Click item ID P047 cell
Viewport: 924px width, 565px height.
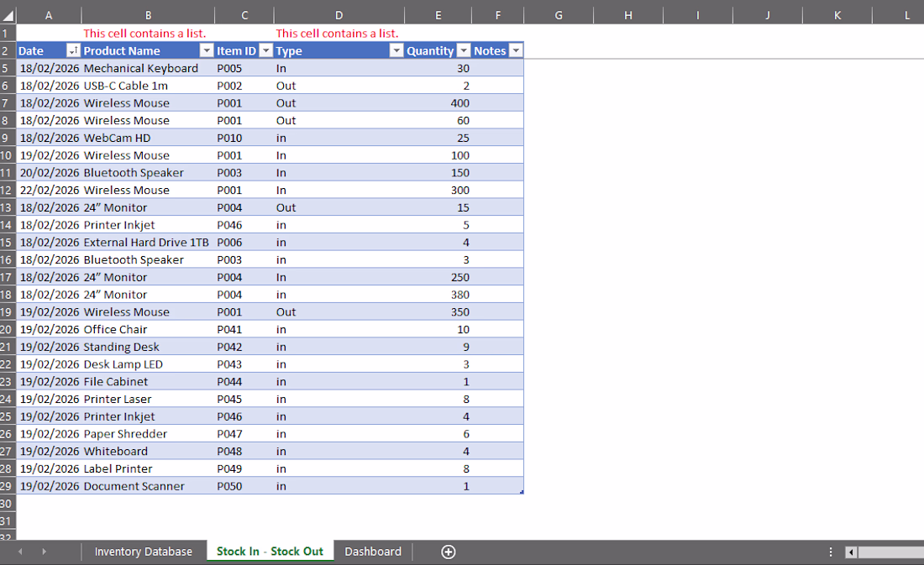click(244, 434)
